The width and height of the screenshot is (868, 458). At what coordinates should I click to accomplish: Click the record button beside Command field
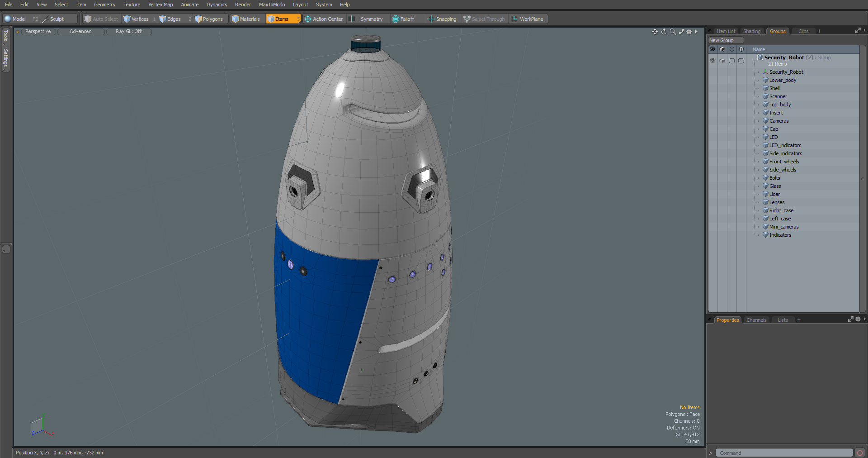[x=860, y=453]
